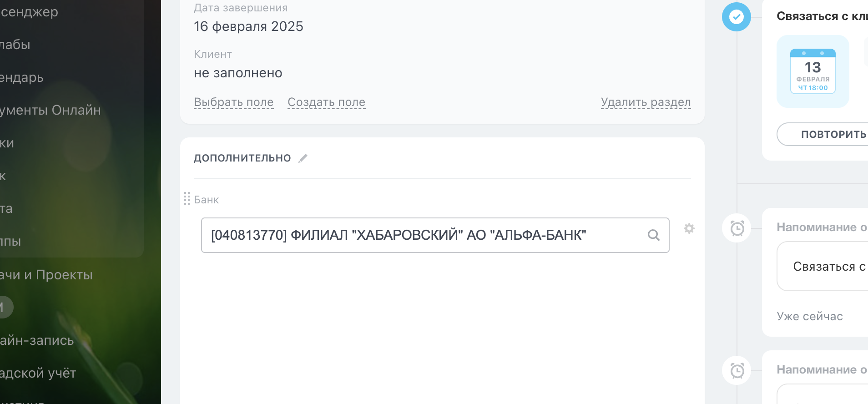Open Задачи и Проекты in sidebar
The image size is (868, 404).
46,275
